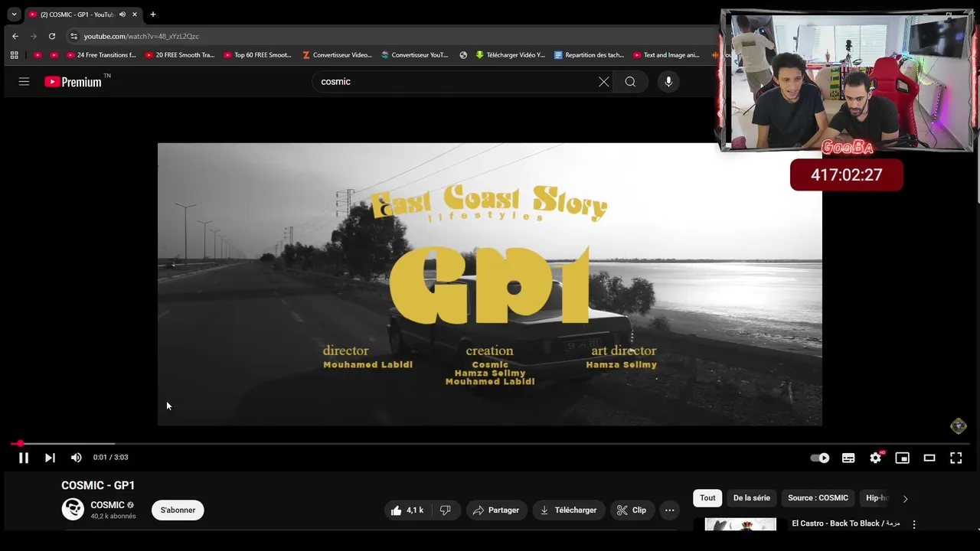Click the search field containing cosmic

click(x=456, y=82)
